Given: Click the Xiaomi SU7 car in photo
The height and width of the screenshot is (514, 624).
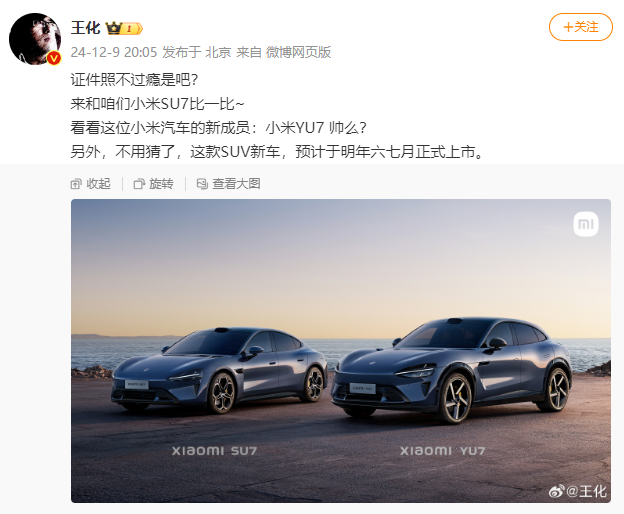Looking at the screenshot, I should 219,370.
